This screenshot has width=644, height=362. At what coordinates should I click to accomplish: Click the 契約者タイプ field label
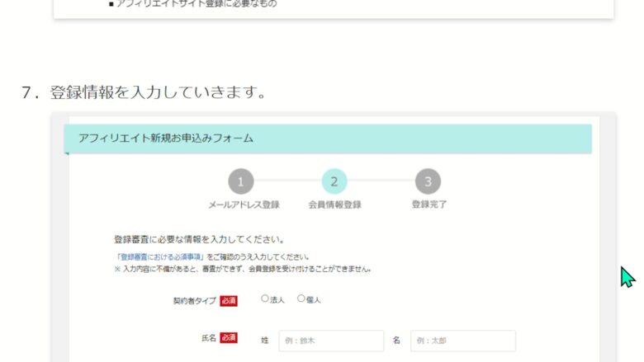(x=194, y=300)
